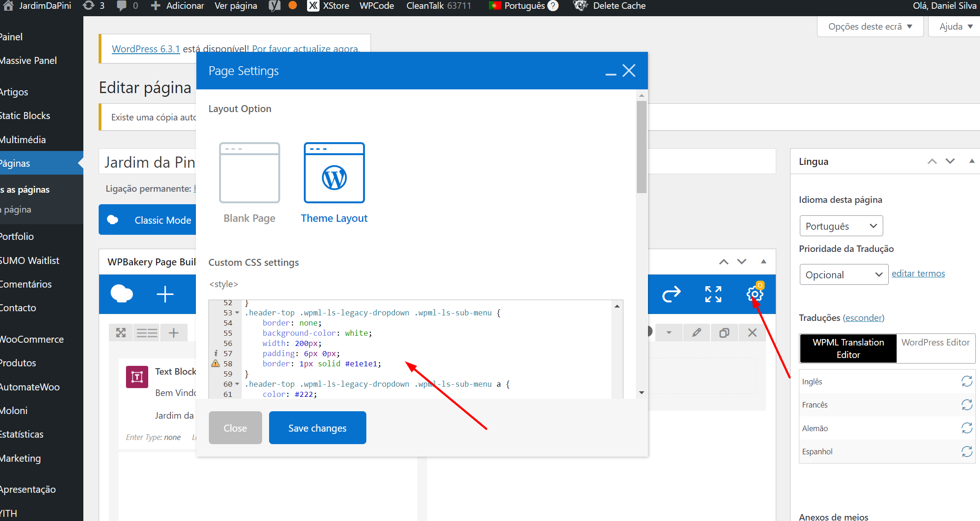Click the info icon on line 57

pyautogui.click(x=215, y=353)
